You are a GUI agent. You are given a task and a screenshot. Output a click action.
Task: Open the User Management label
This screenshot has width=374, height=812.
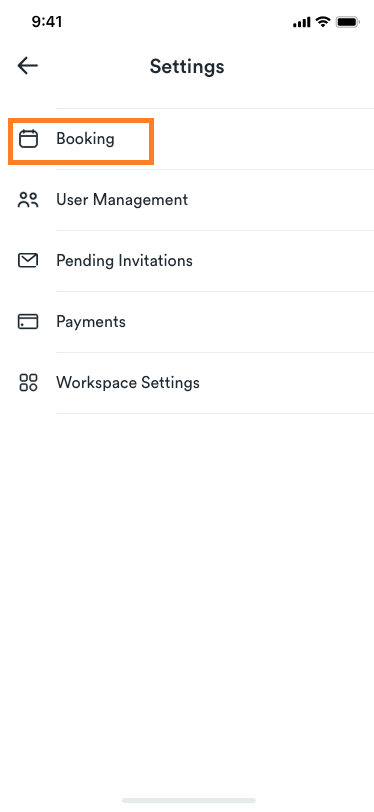[x=122, y=200]
